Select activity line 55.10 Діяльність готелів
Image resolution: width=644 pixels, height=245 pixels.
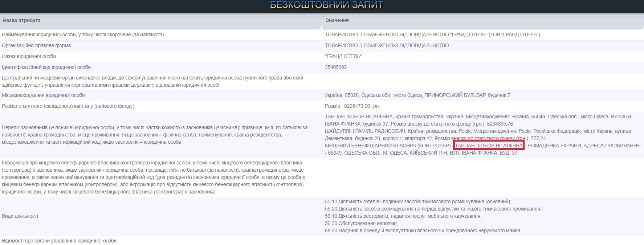pyautogui.click(x=417, y=201)
